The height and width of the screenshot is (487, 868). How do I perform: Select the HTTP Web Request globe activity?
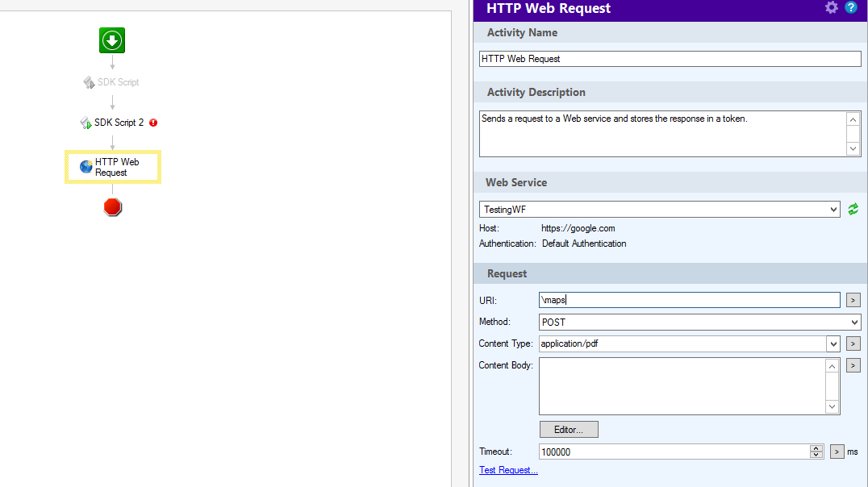(x=86, y=167)
